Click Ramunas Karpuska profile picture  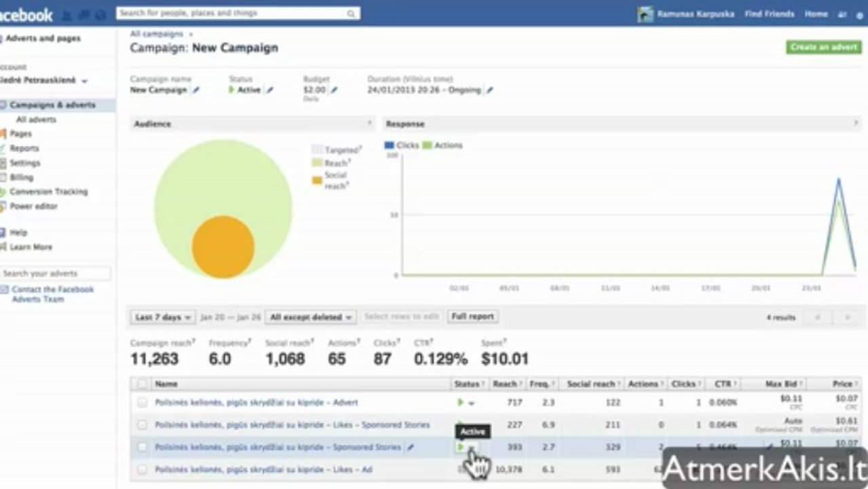(645, 14)
